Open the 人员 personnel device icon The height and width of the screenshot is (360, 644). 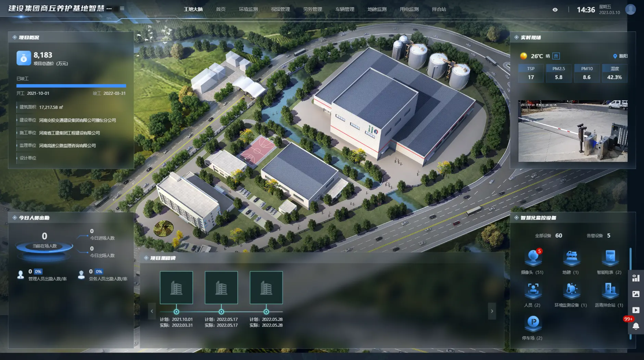point(533,290)
